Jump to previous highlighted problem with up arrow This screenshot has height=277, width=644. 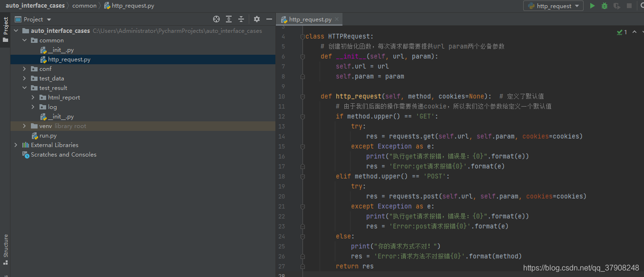(x=635, y=32)
